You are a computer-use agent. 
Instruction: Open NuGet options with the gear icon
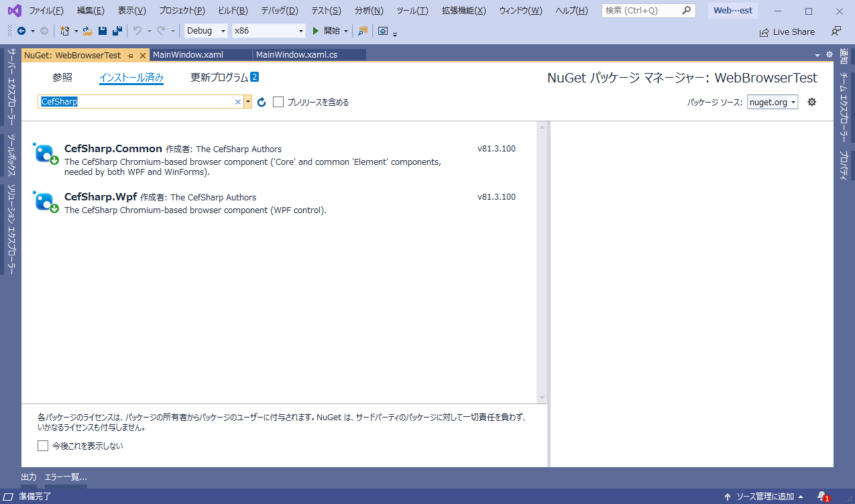811,102
